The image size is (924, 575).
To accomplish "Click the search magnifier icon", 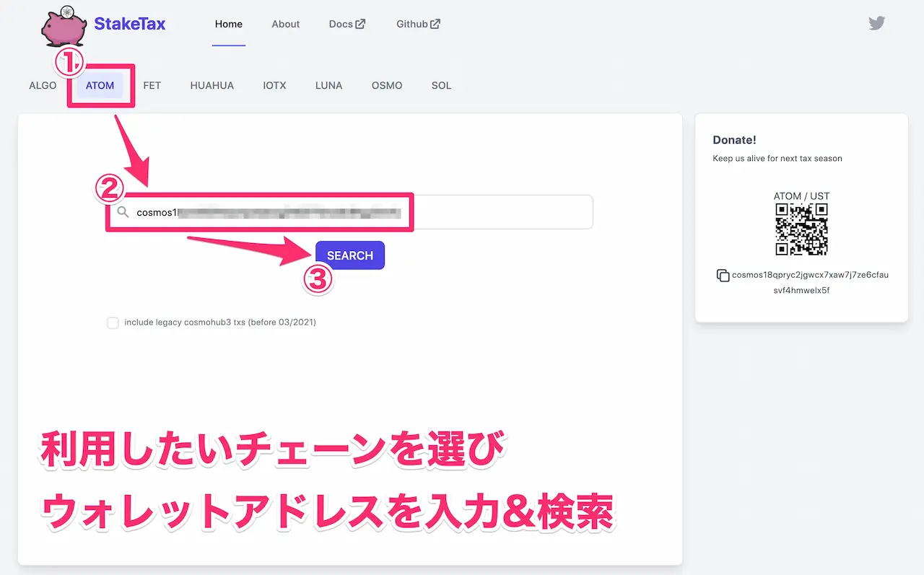I will coord(123,212).
